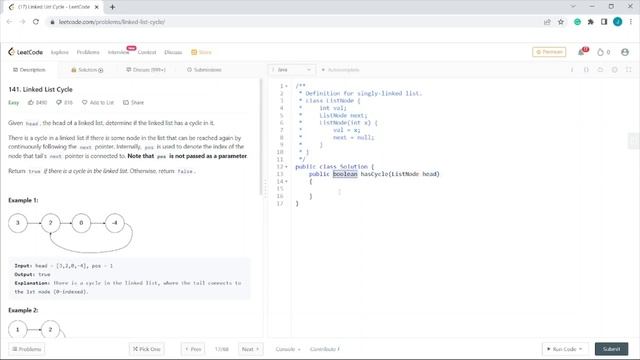Click the Submit button
The width and height of the screenshot is (640, 360).
point(611,349)
